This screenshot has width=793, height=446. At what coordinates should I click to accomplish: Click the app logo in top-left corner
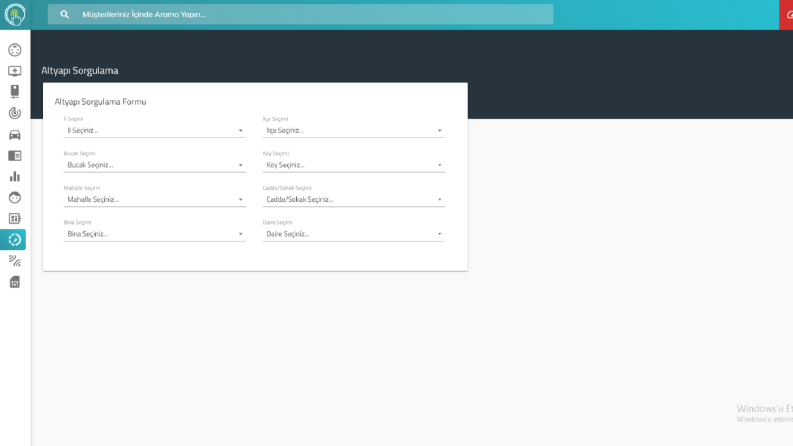pyautogui.click(x=15, y=15)
